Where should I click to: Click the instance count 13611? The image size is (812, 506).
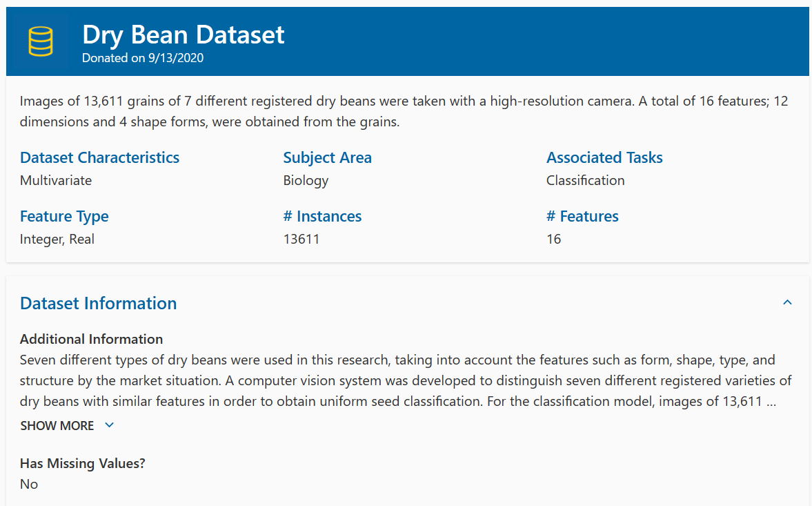[301, 239]
